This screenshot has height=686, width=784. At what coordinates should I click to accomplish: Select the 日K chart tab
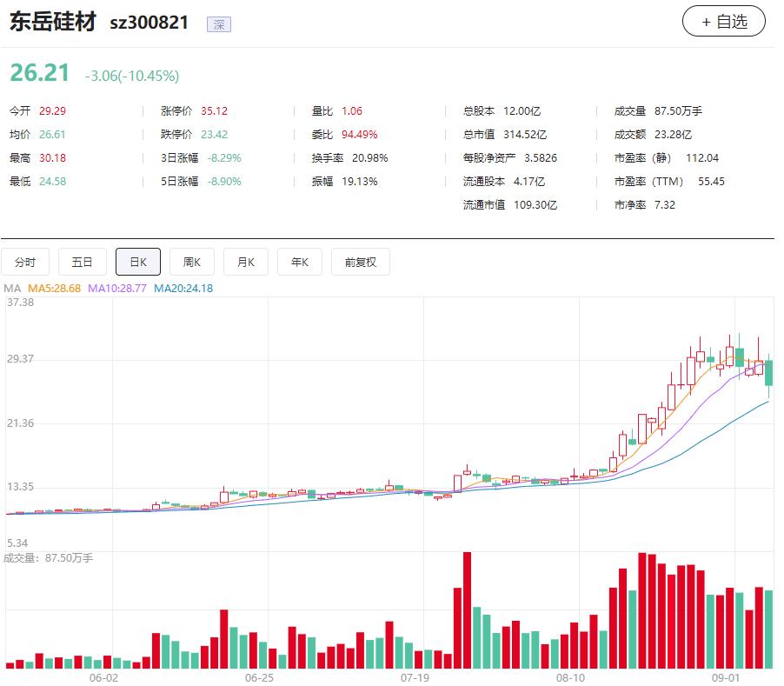pos(138,262)
